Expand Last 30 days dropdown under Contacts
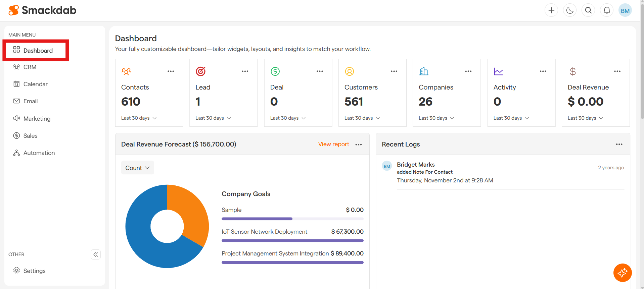The width and height of the screenshot is (644, 289). point(139,118)
